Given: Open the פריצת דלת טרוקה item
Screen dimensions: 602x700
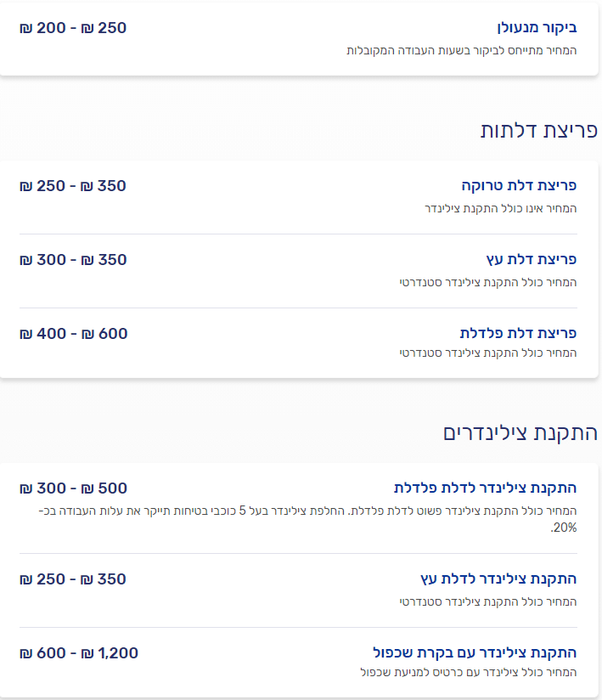Looking at the screenshot, I should pos(519,186).
